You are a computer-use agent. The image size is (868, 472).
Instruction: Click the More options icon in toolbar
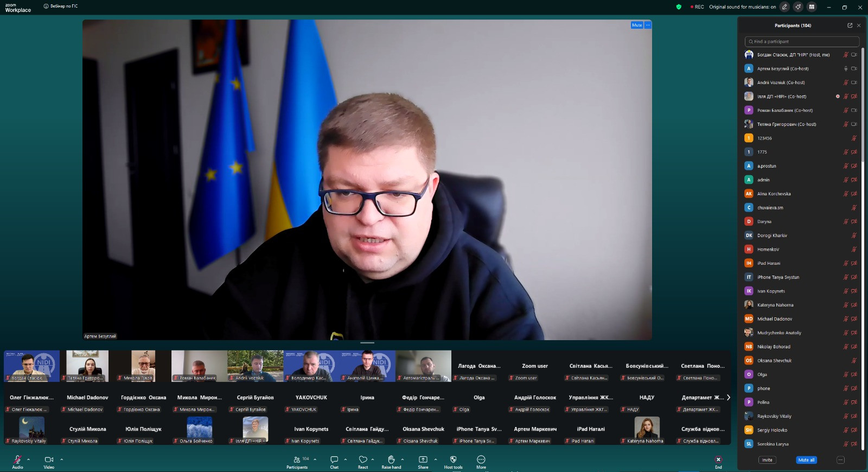(x=481, y=460)
